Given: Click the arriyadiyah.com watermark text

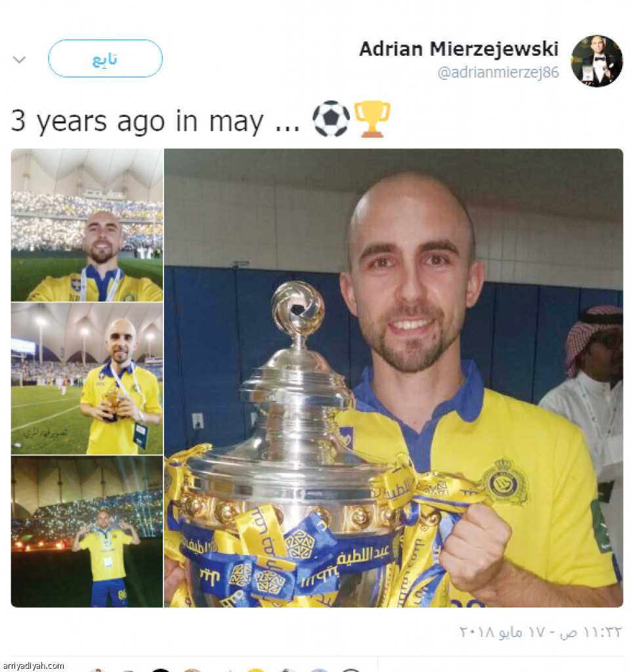Looking at the screenshot, I should [x=33, y=665].
